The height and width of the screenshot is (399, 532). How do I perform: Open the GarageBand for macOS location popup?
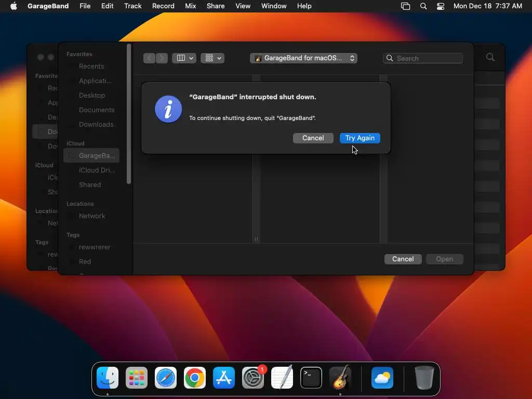tap(303, 58)
